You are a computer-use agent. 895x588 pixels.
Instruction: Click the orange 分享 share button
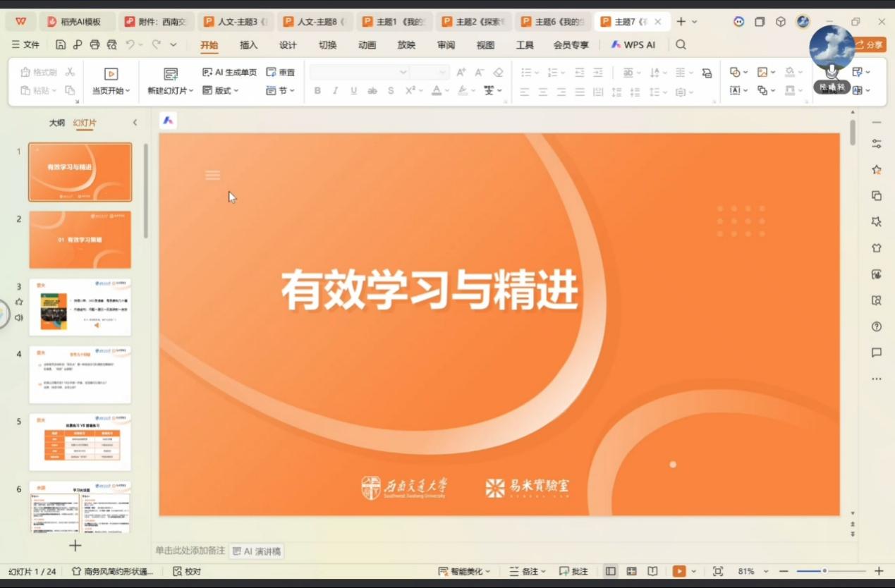(x=869, y=44)
